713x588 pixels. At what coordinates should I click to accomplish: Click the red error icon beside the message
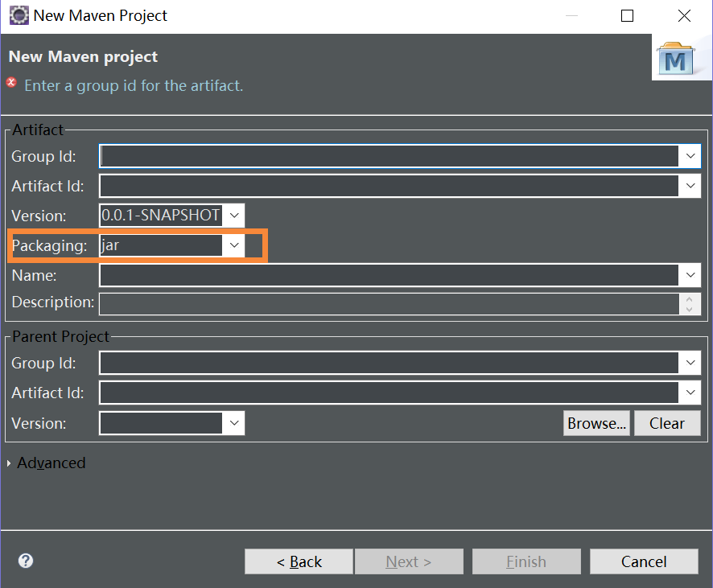[x=11, y=83]
